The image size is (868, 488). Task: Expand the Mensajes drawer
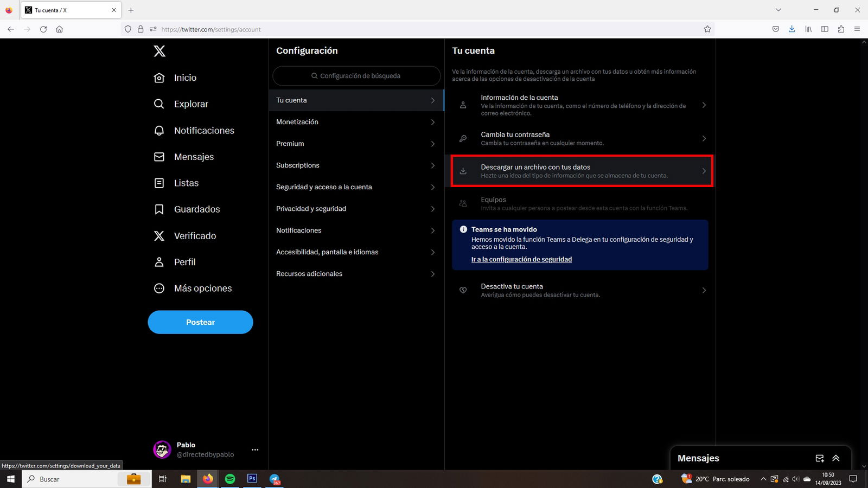click(x=836, y=458)
